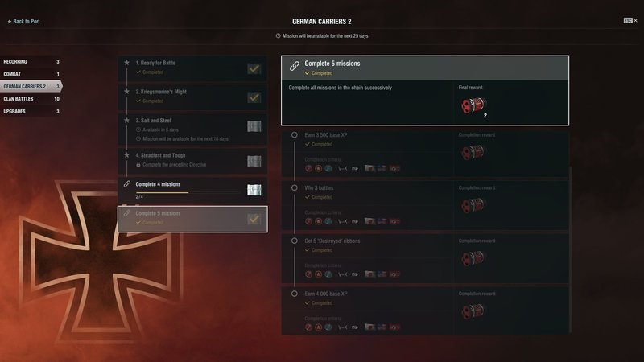Expand the Steadfast and Tough directive
The image size is (644, 362).
192,160
